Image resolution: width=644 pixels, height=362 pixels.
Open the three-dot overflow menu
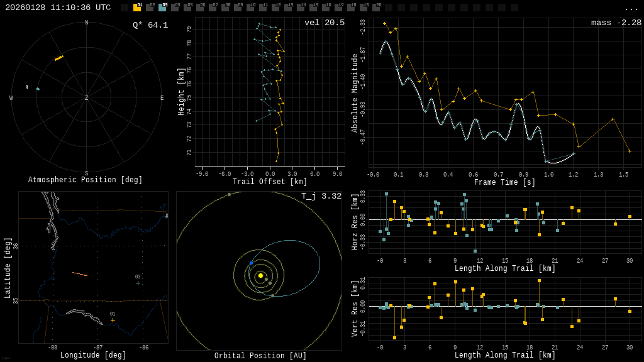pyautogui.click(x=631, y=8)
